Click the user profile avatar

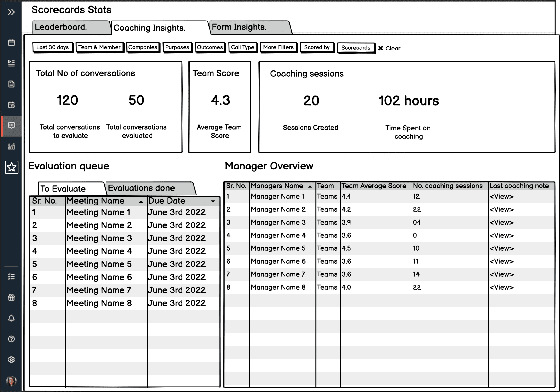click(x=11, y=381)
